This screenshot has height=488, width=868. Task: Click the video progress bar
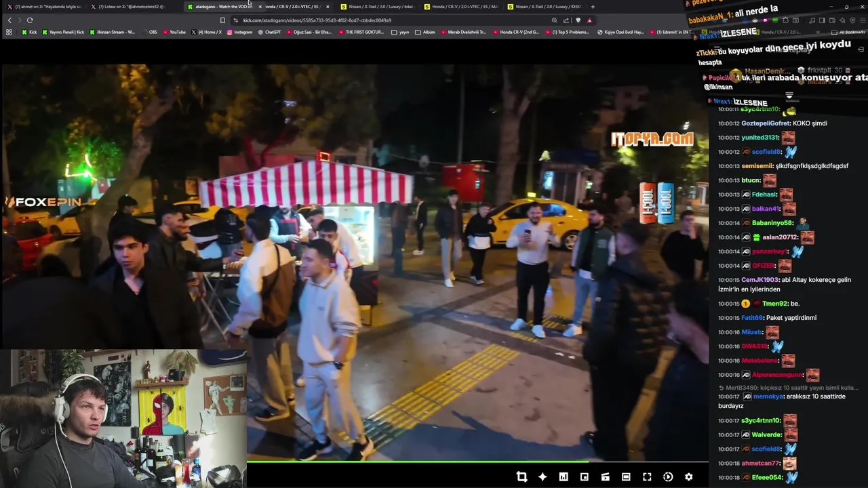477,462
